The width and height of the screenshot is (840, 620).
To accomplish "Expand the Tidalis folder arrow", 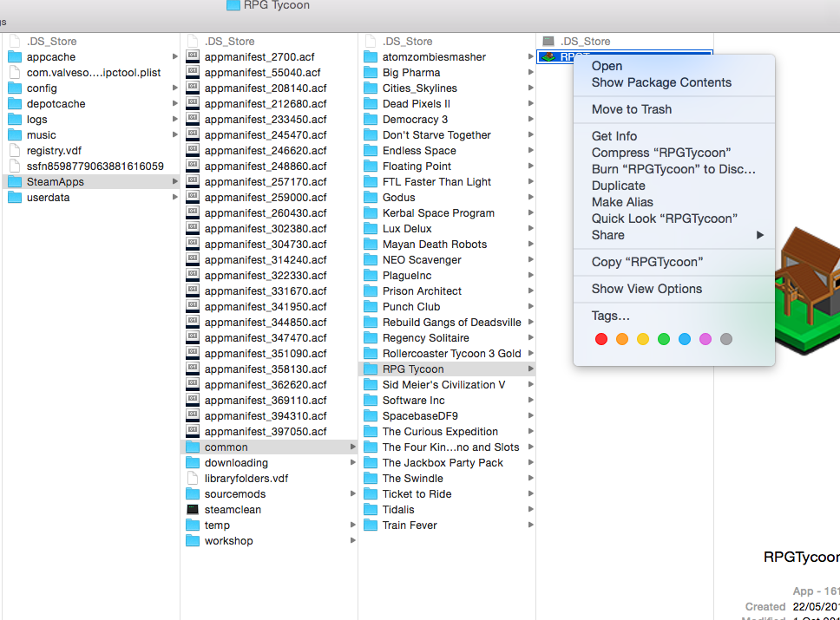I will pos(530,509).
